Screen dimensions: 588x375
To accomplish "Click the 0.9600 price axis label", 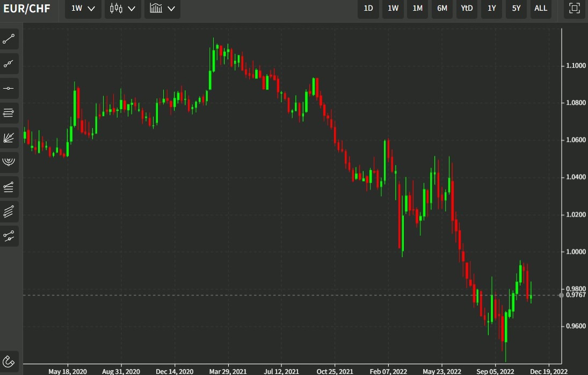I will click(576, 326).
